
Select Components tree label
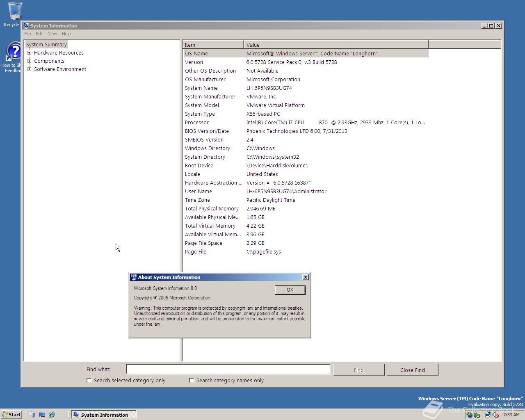[x=49, y=61]
